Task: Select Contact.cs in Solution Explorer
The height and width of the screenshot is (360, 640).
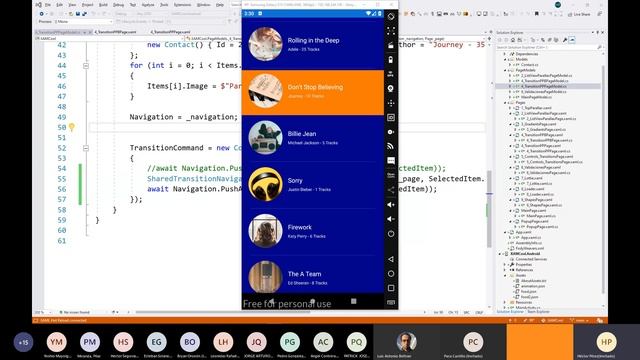Action: [x=529, y=64]
